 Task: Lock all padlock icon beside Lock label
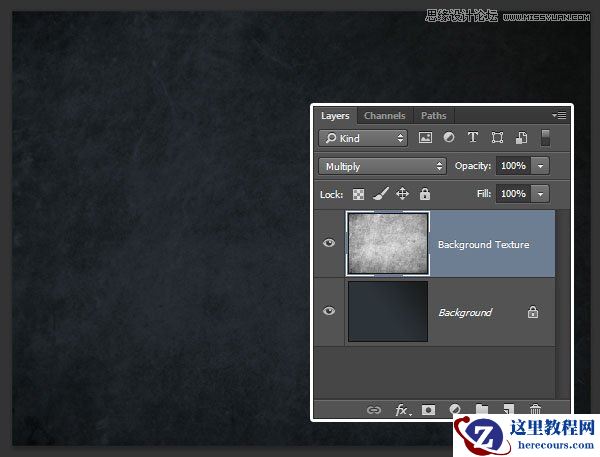click(x=425, y=194)
